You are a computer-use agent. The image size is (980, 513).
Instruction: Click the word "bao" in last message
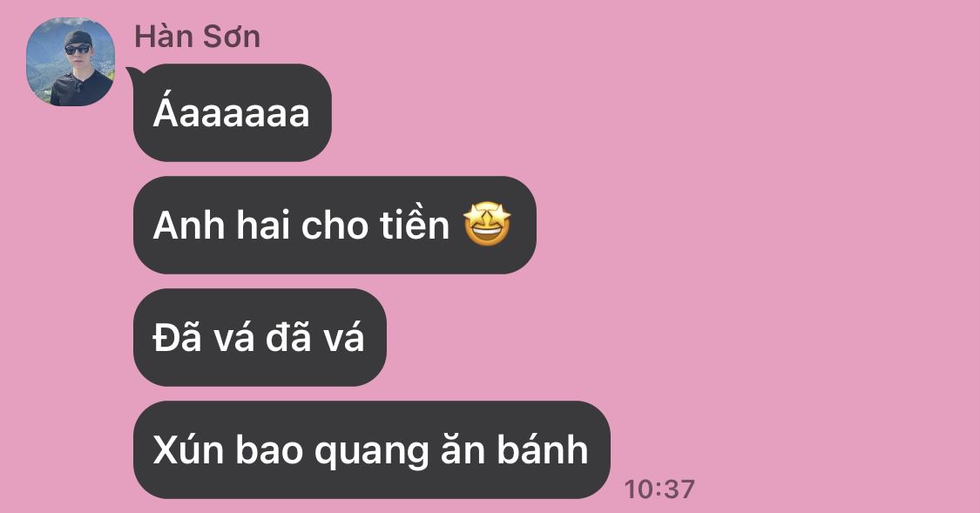[x=269, y=449]
